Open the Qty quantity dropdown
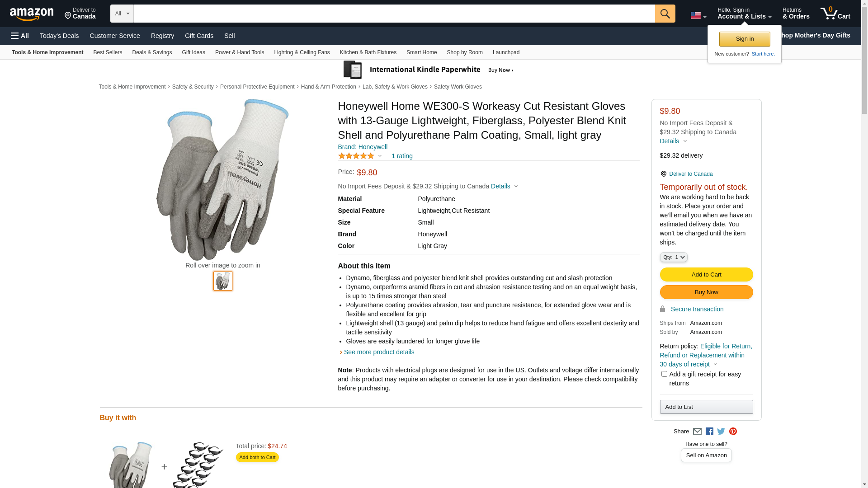868x488 pixels. coord(674,257)
